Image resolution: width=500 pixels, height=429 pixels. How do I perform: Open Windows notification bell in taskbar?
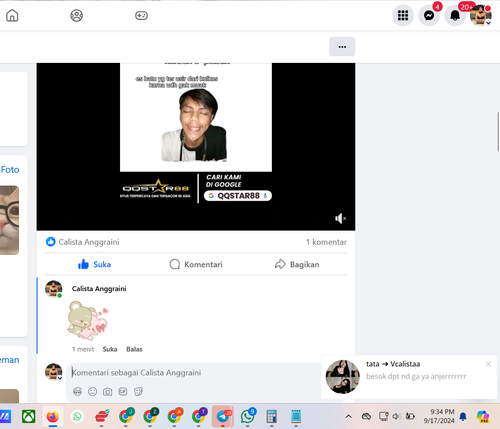pyautogui.click(x=463, y=416)
